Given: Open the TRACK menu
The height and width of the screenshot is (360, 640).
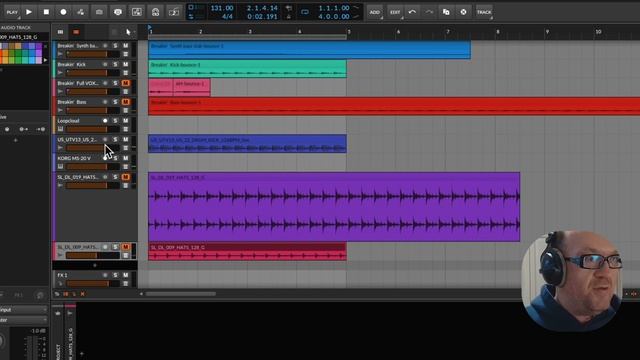Looking at the screenshot, I should pos(484,12).
